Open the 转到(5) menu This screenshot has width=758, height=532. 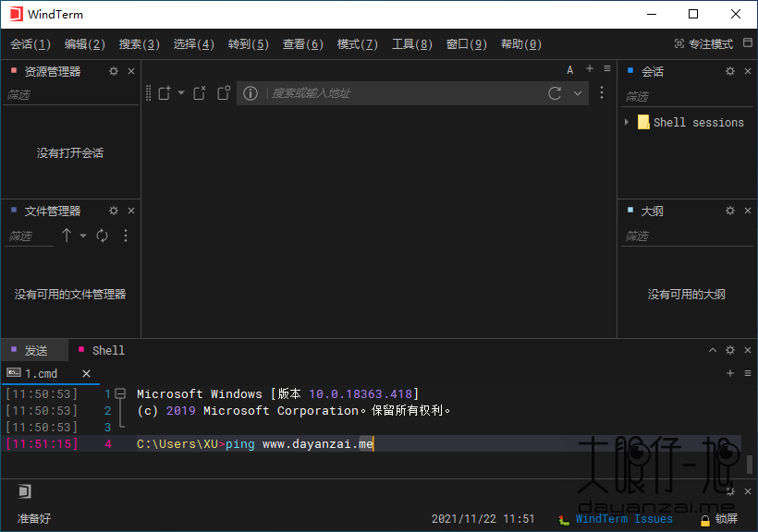tap(249, 44)
